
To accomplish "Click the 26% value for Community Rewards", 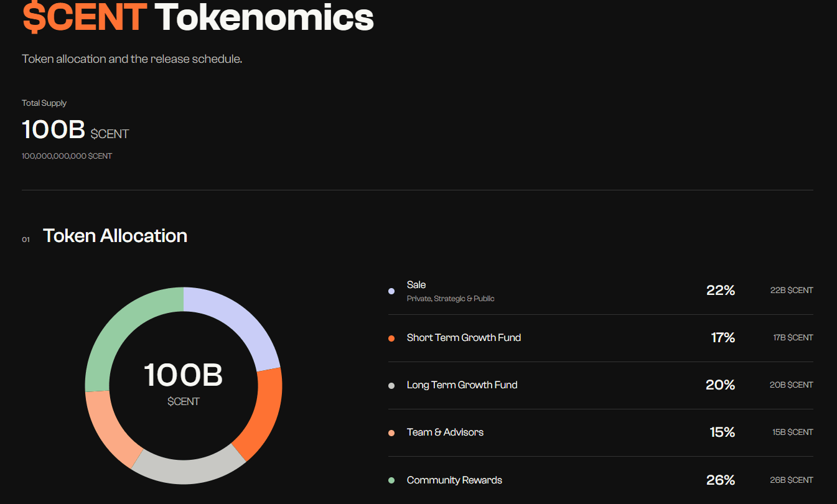I will (721, 480).
